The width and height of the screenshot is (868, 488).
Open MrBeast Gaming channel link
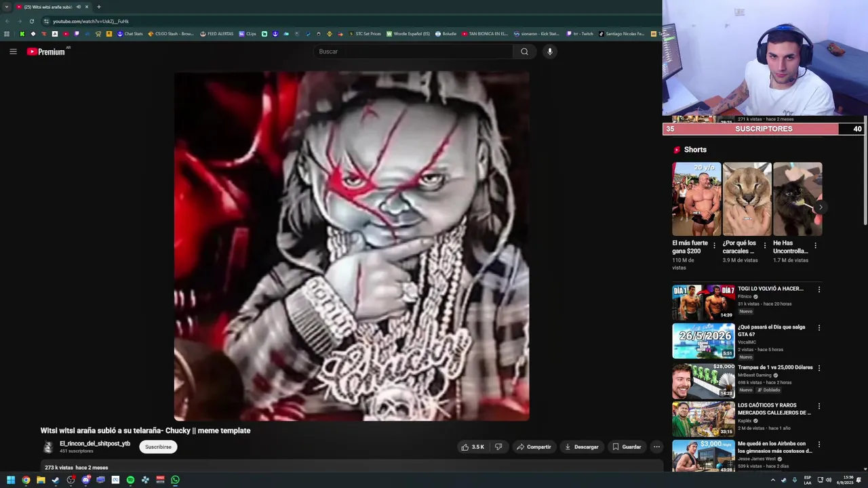pos(755,375)
